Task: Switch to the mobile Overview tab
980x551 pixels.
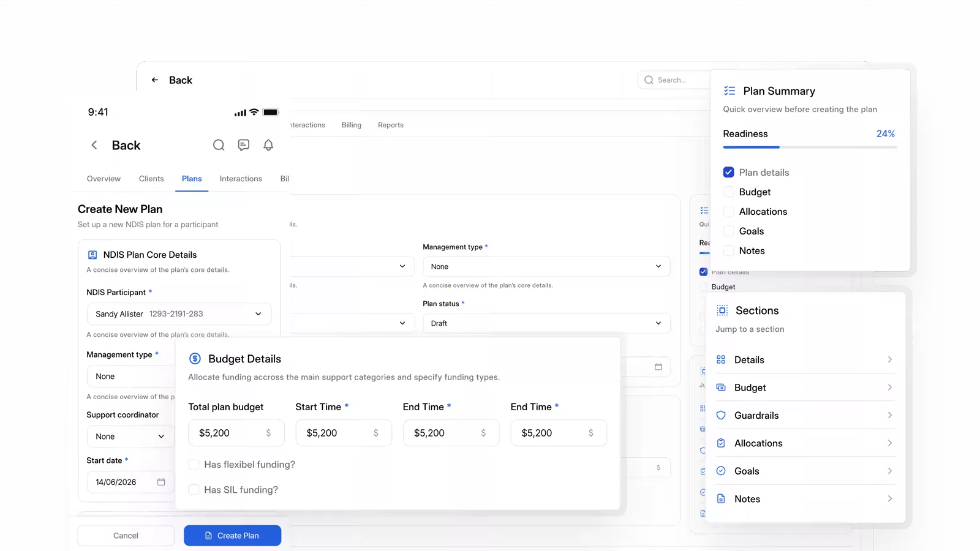Action: pos(104,179)
